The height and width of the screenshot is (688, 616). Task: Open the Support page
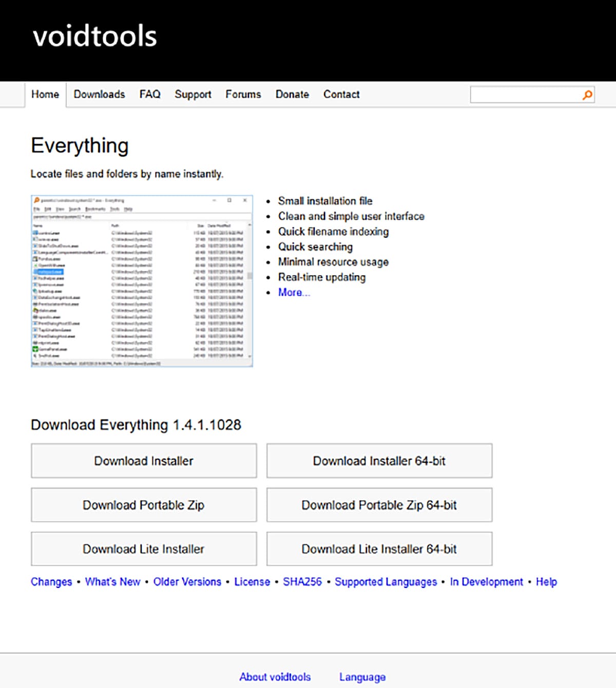193,94
